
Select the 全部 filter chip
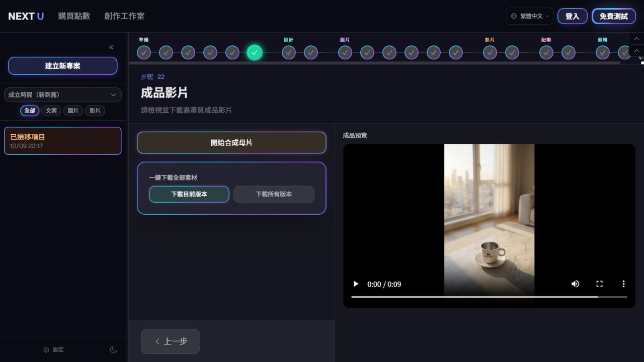(30, 111)
